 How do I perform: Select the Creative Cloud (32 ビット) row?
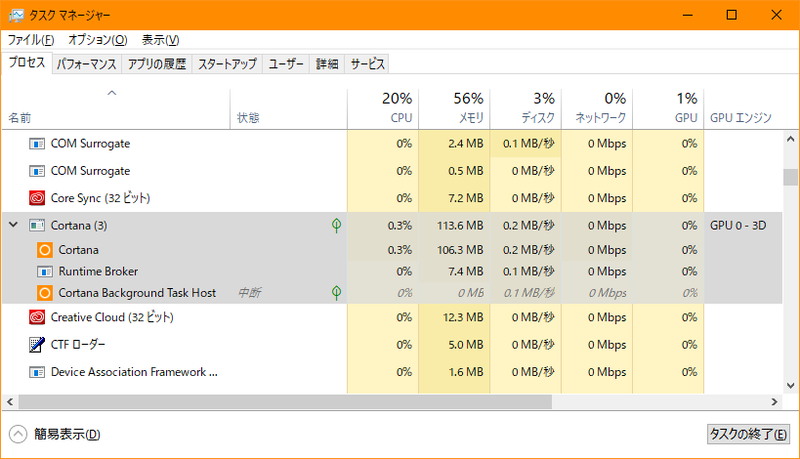click(x=392, y=317)
